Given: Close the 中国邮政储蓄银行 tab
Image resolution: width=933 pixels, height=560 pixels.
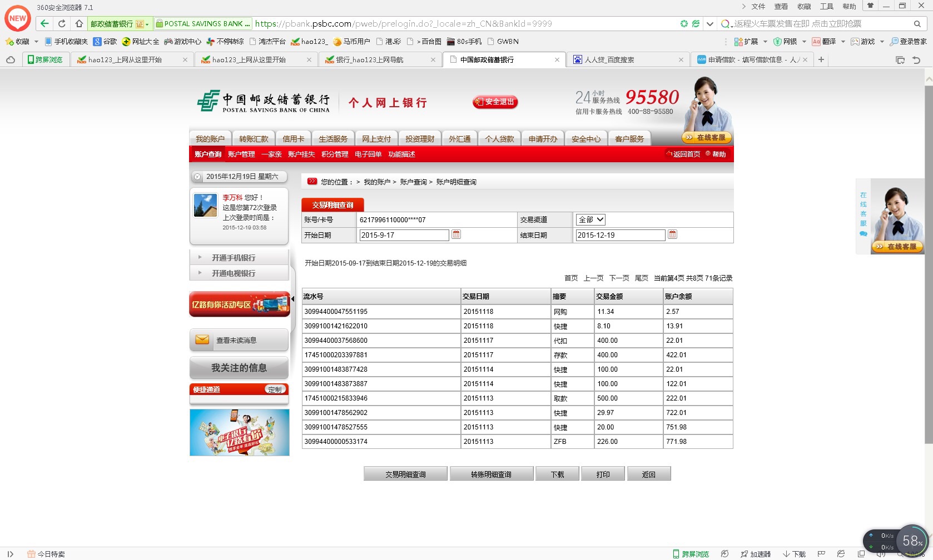Looking at the screenshot, I should point(557,59).
